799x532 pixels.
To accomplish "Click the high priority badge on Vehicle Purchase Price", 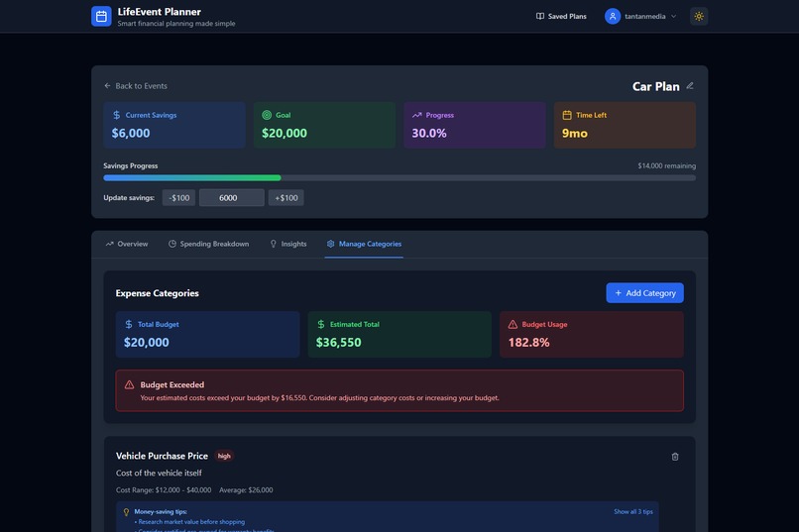I will [224, 456].
